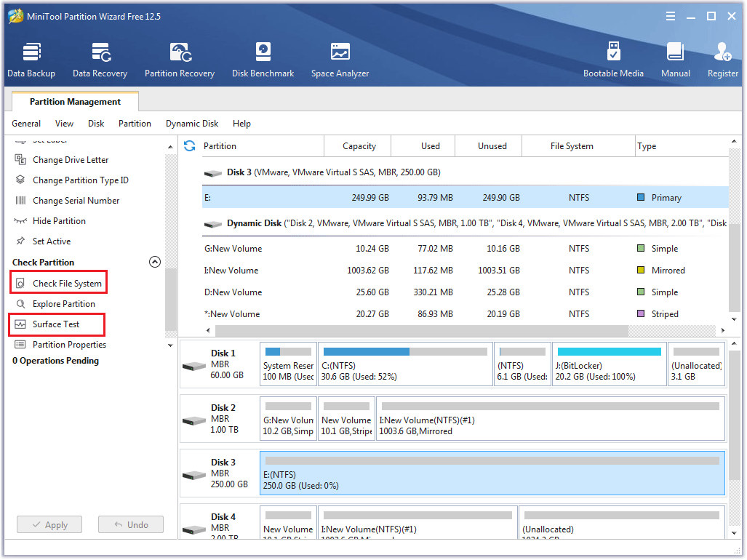The width and height of the screenshot is (747, 560).
Task: Open the View menu
Action: (64, 124)
